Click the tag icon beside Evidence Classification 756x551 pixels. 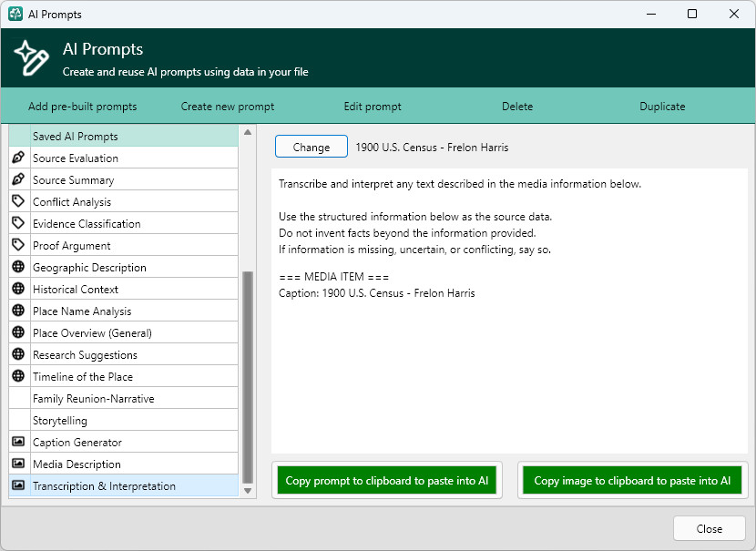point(18,223)
